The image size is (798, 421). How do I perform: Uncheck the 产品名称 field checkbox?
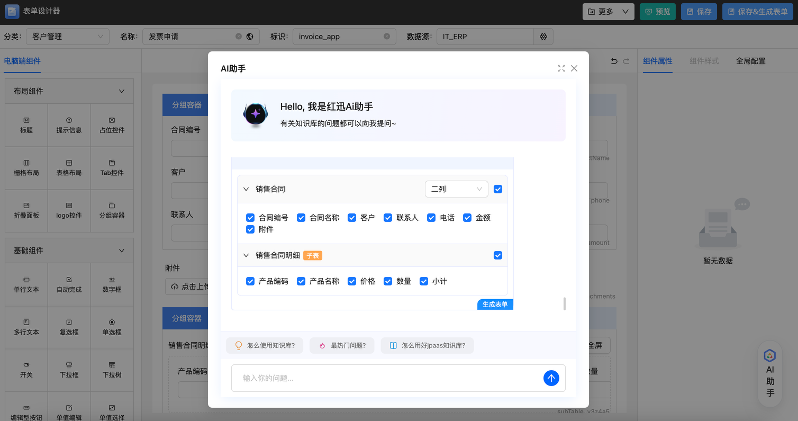click(x=301, y=281)
